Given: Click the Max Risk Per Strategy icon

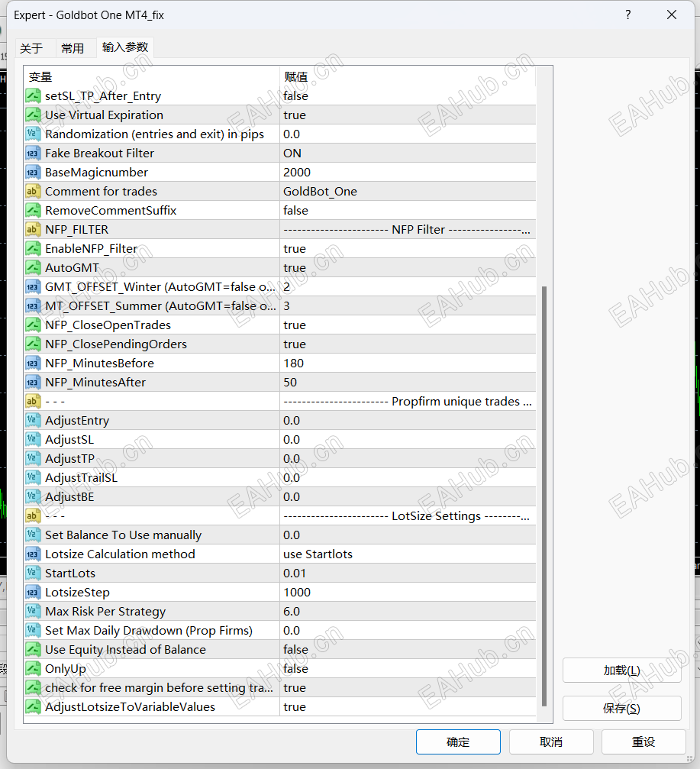Looking at the screenshot, I should 33,612.
